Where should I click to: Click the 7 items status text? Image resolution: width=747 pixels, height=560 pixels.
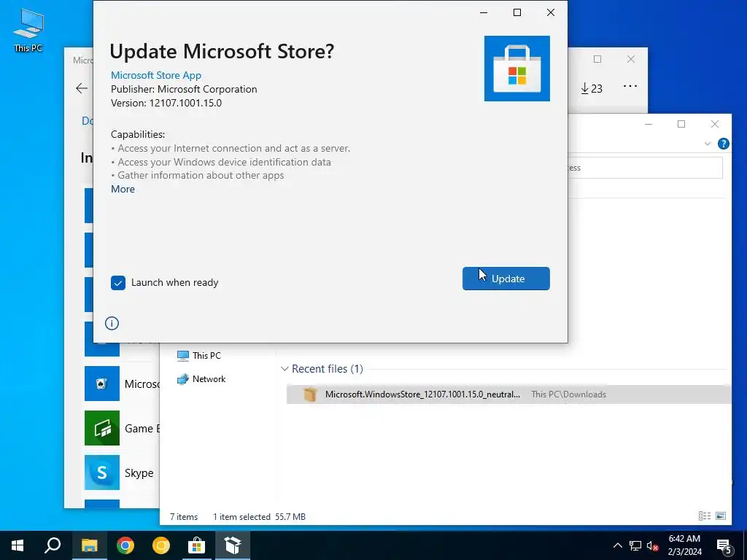coord(184,517)
